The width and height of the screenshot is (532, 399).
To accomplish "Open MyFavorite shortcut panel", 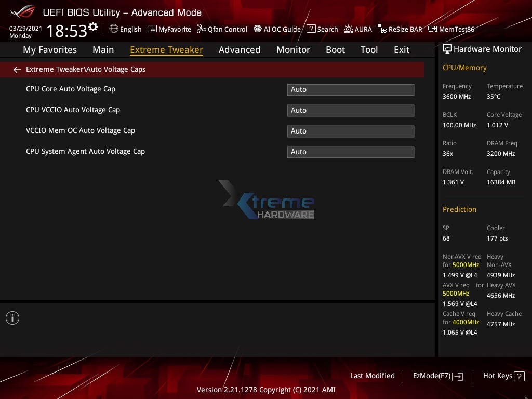I will (169, 29).
